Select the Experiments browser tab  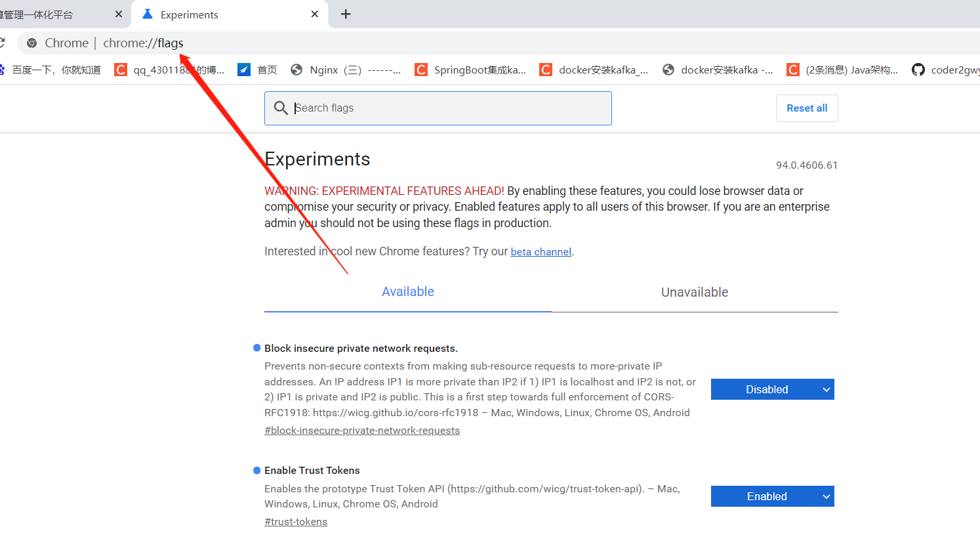(x=230, y=14)
